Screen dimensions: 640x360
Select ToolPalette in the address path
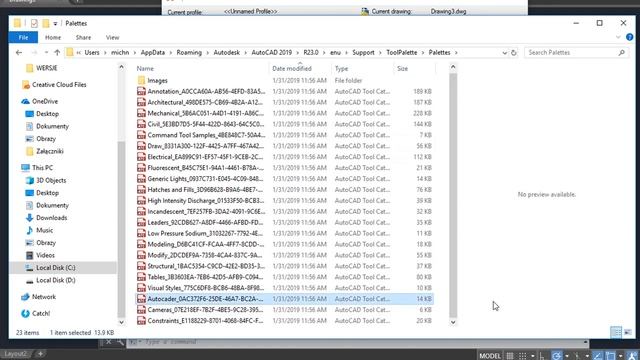[x=402, y=53]
